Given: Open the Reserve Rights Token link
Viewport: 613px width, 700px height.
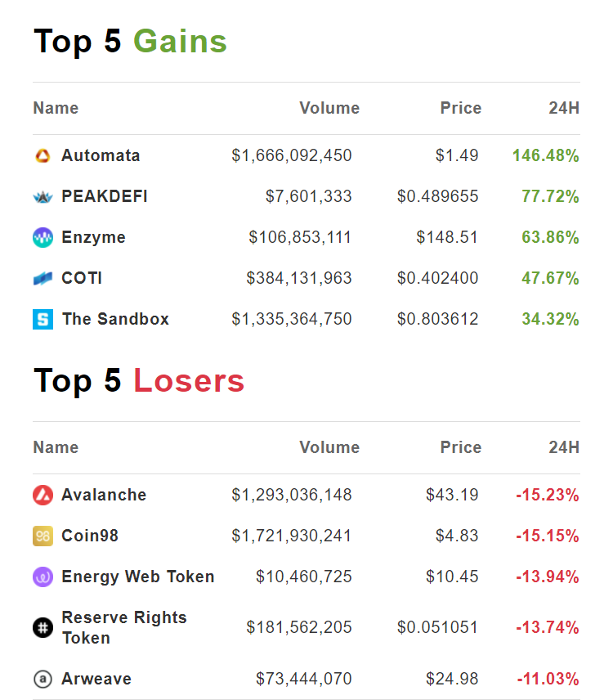Looking at the screenshot, I should coord(123,627).
